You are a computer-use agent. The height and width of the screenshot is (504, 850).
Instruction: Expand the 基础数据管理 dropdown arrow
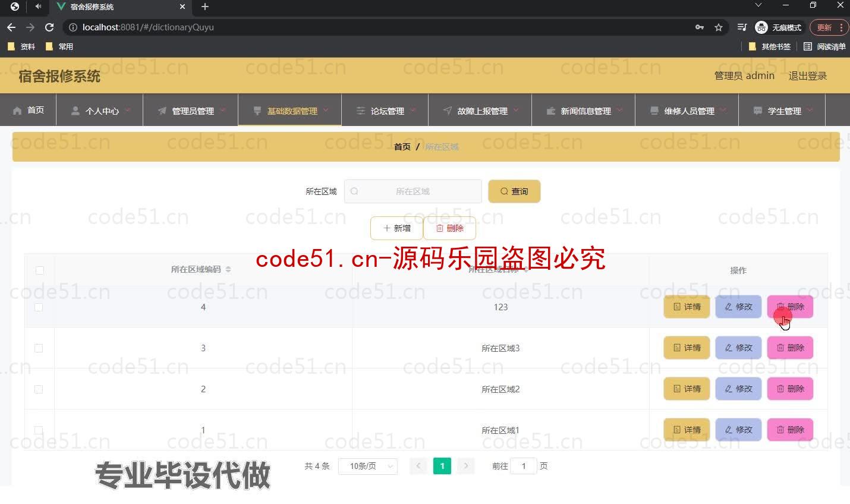tap(326, 110)
